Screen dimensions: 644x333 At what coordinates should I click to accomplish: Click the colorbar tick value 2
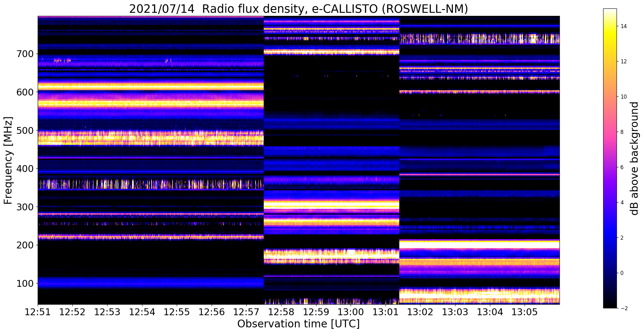pyautogui.click(x=622, y=238)
